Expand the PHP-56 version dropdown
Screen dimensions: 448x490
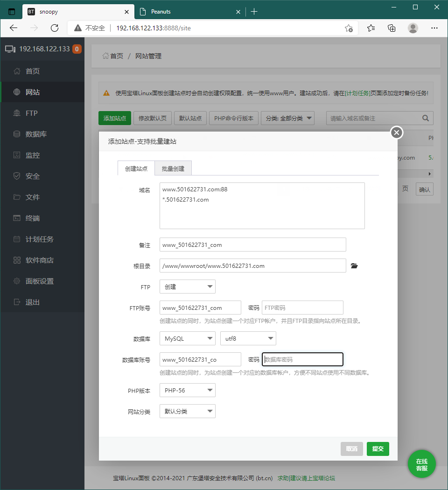coord(188,390)
